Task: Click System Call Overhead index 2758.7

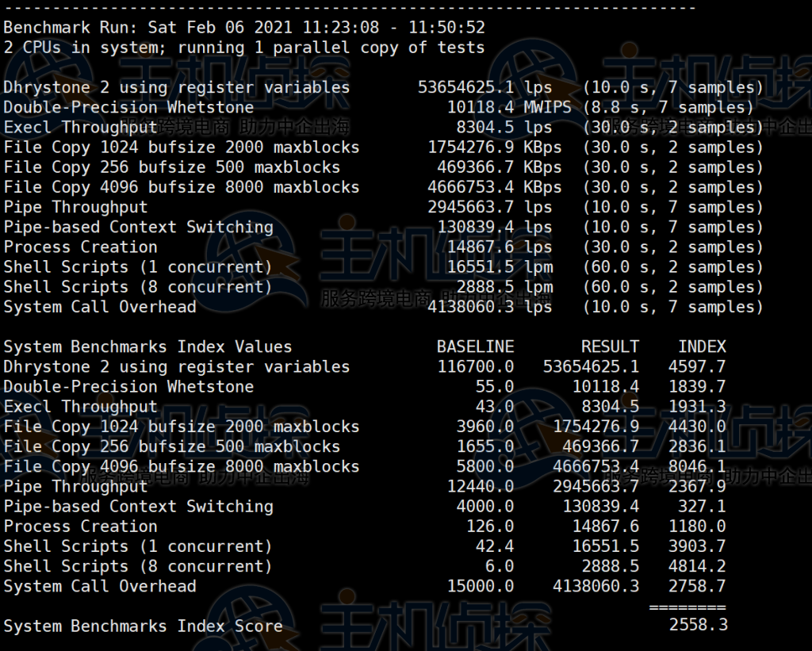Action: (x=697, y=586)
